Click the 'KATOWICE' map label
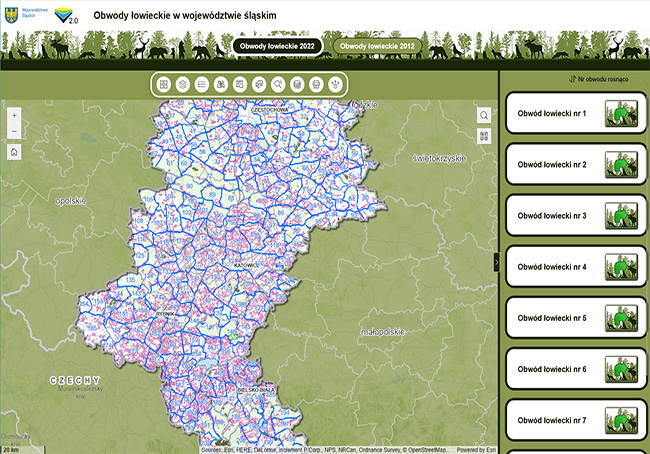This screenshot has width=650, height=454. click(x=245, y=265)
